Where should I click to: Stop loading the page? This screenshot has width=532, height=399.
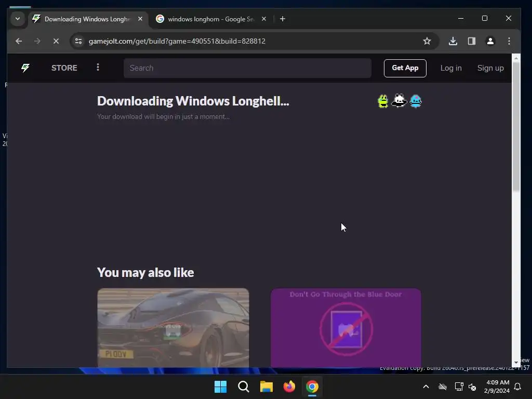[56, 41]
